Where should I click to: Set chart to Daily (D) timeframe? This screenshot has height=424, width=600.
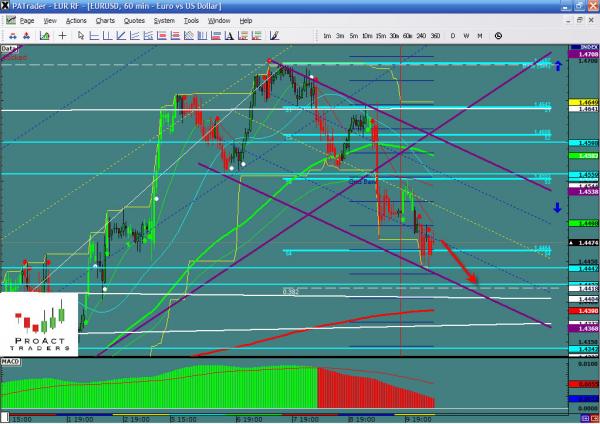[x=453, y=35]
